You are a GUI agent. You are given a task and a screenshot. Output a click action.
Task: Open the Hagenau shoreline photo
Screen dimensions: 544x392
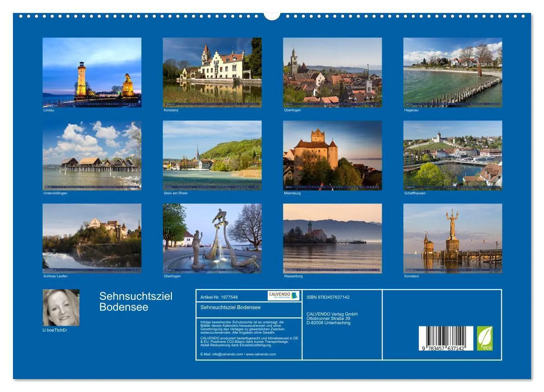click(x=453, y=72)
